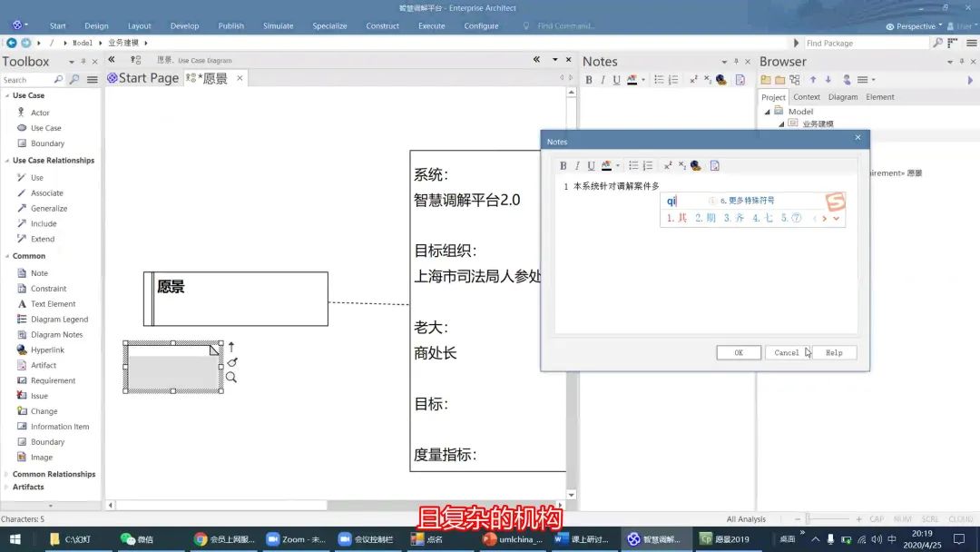Click the magnifier quick-link beside selected note
Viewport: 980px width, 552px height.
pos(231,377)
